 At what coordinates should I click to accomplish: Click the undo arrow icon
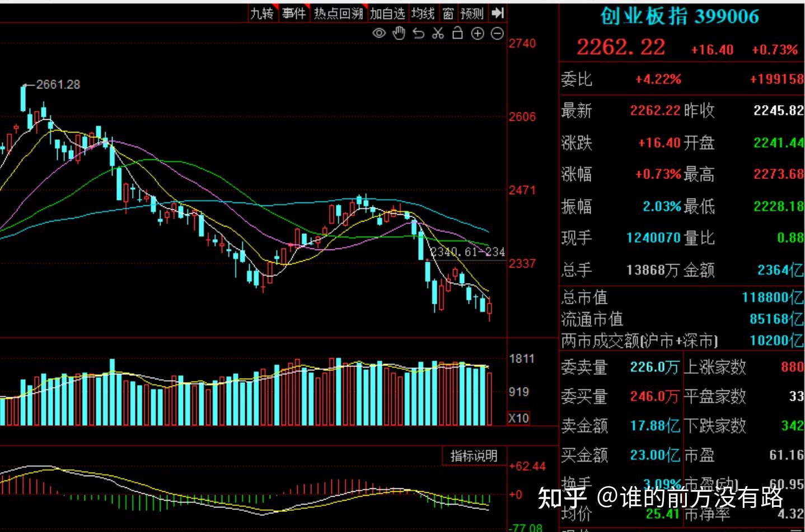click(419, 34)
